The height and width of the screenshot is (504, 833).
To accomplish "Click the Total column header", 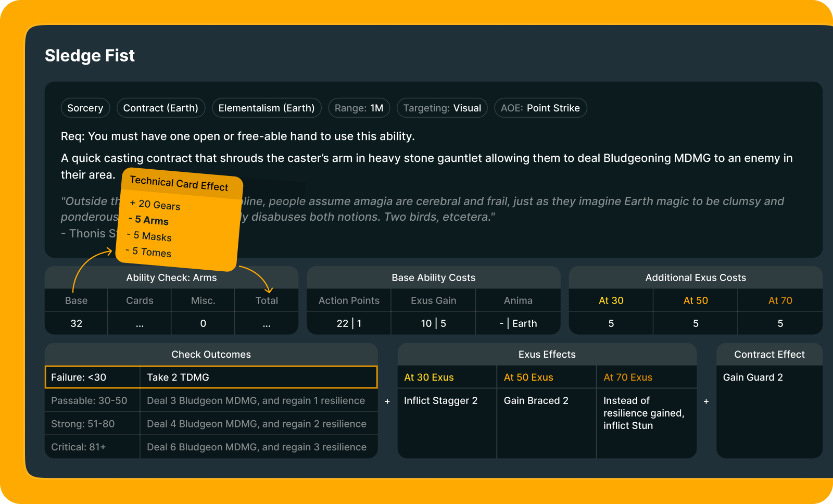I will 267,300.
